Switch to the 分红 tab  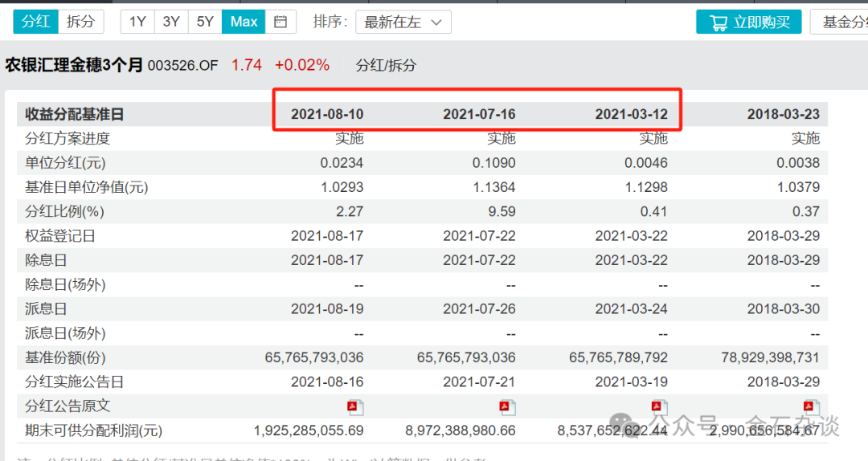(x=35, y=22)
